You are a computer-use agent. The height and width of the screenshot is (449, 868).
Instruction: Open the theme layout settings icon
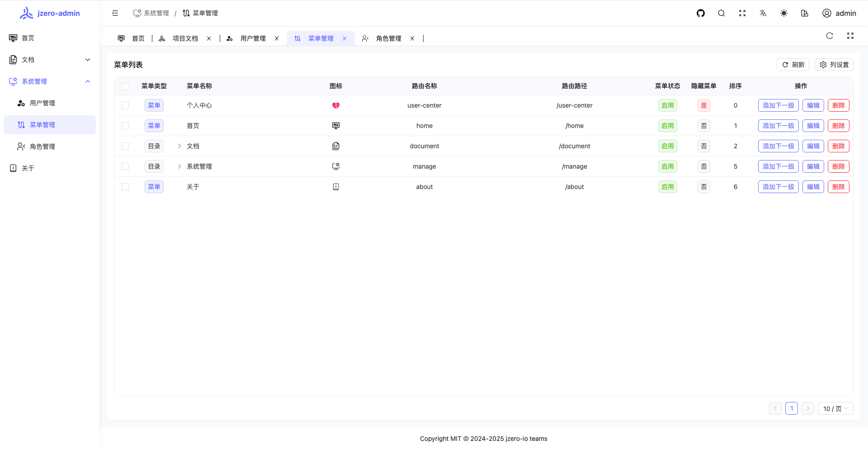805,13
